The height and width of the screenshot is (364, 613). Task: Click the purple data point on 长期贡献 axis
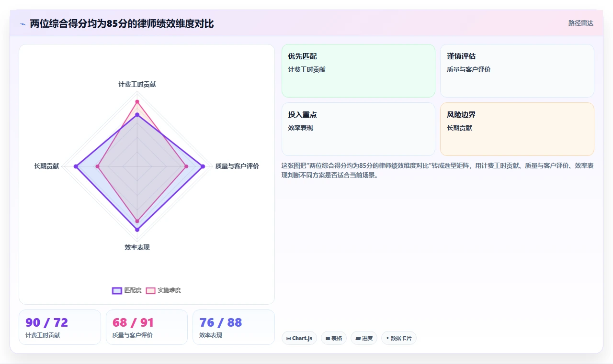click(76, 166)
